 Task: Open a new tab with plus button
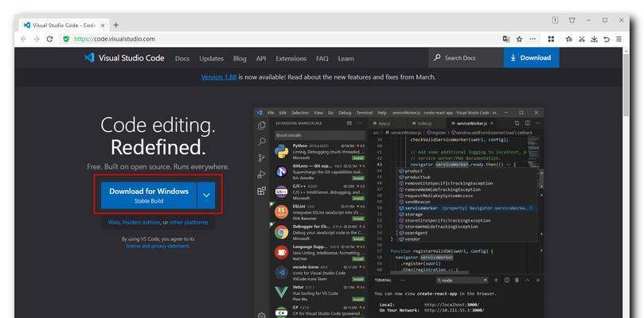coord(115,25)
